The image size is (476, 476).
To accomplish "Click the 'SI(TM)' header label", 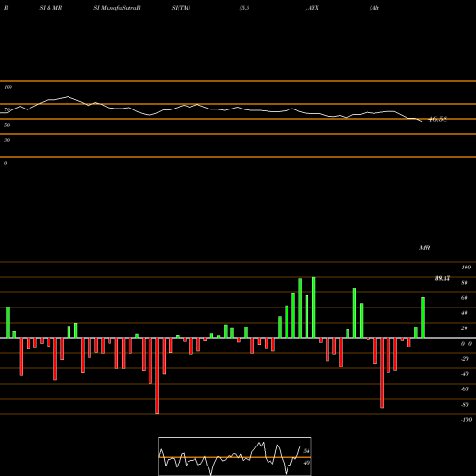I will click(x=181, y=8).
